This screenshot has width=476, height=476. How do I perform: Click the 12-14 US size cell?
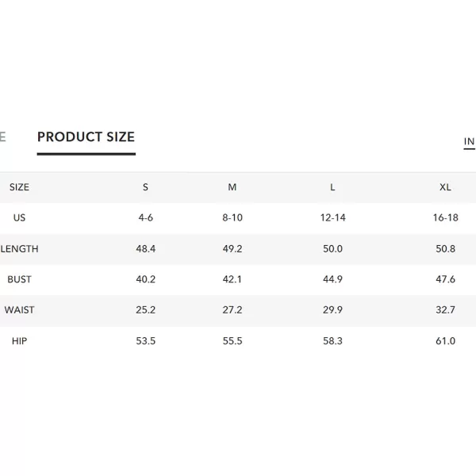click(x=332, y=218)
